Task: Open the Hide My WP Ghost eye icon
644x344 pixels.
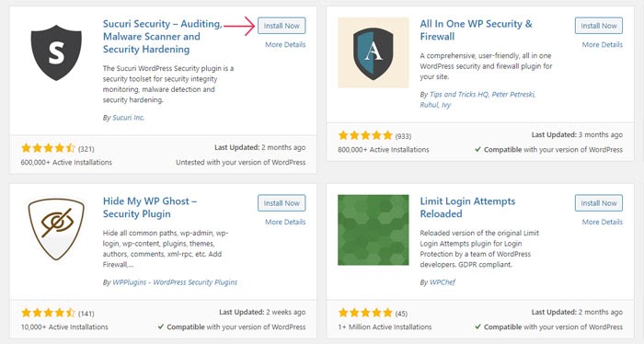Action: [x=56, y=229]
